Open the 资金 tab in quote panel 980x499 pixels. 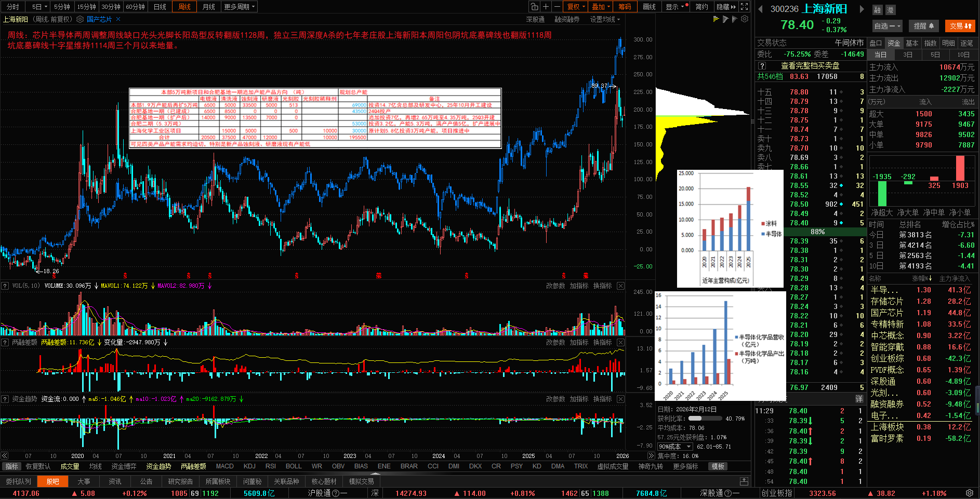(894, 43)
